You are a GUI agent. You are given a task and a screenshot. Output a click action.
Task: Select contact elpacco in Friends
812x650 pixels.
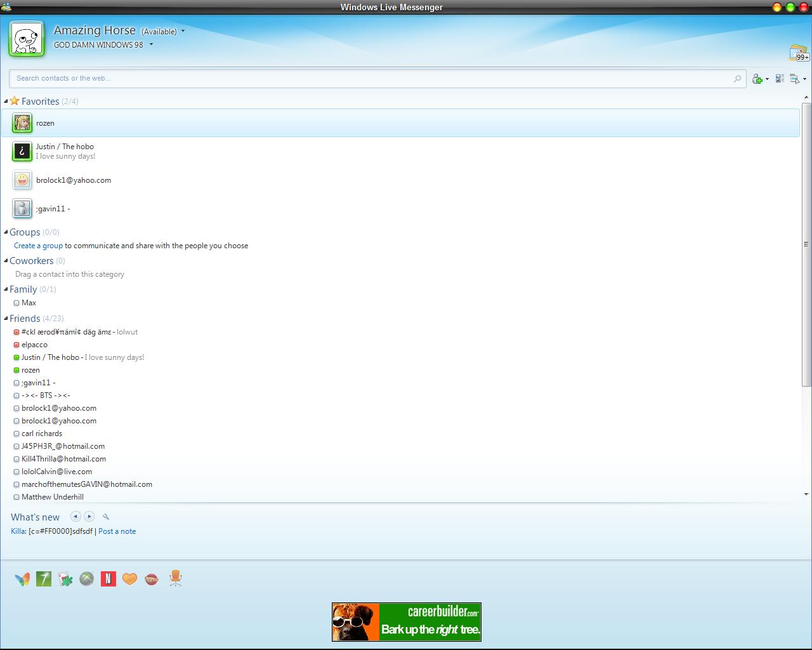(x=34, y=345)
